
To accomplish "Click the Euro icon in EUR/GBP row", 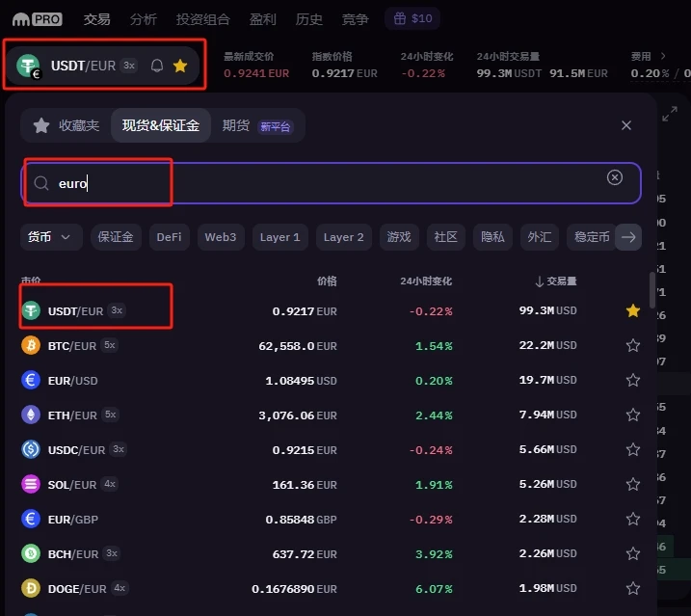I will (31, 519).
